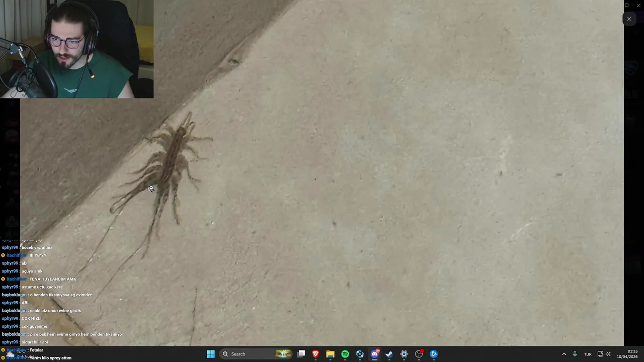Click chat message 'COK HIZLI'
The height and width of the screenshot is (362, 644).
pos(32,318)
